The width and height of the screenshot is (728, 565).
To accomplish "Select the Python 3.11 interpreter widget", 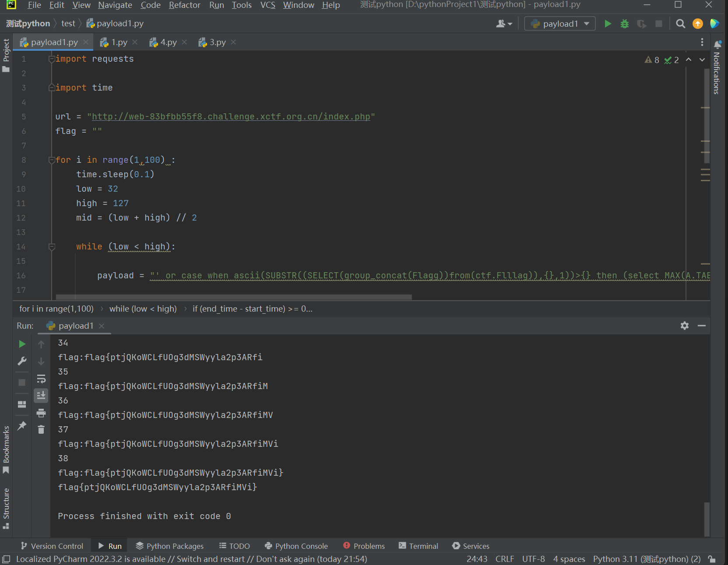I will tap(647, 559).
